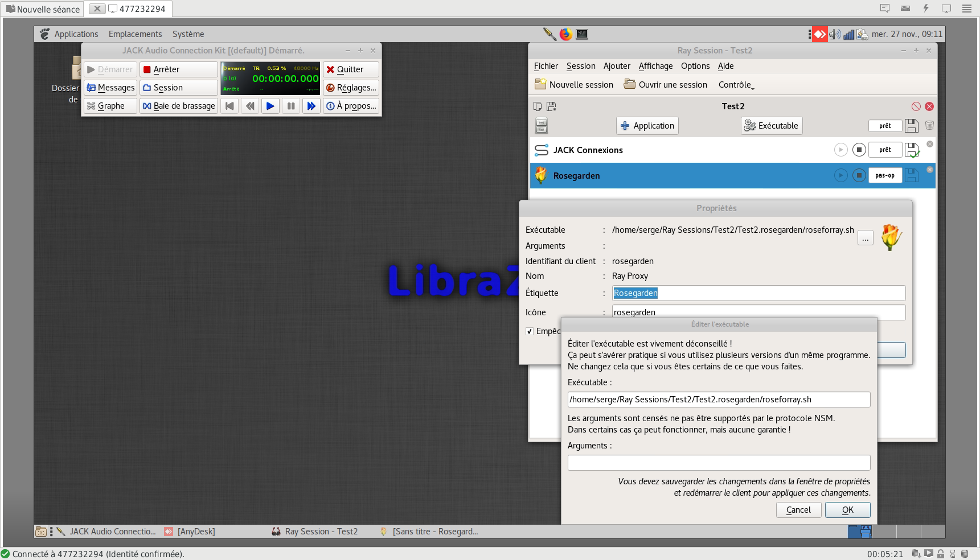
Task: Open the JACK Session button
Action: tap(179, 88)
